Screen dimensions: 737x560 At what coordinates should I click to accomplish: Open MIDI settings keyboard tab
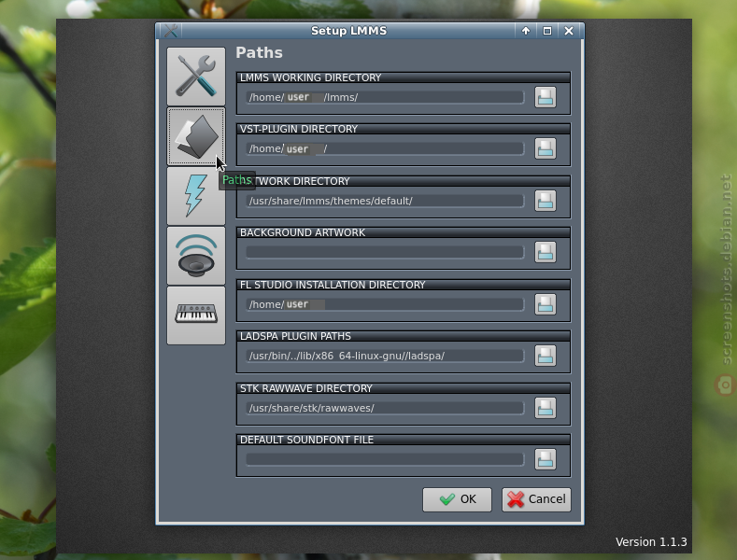pyautogui.click(x=196, y=315)
